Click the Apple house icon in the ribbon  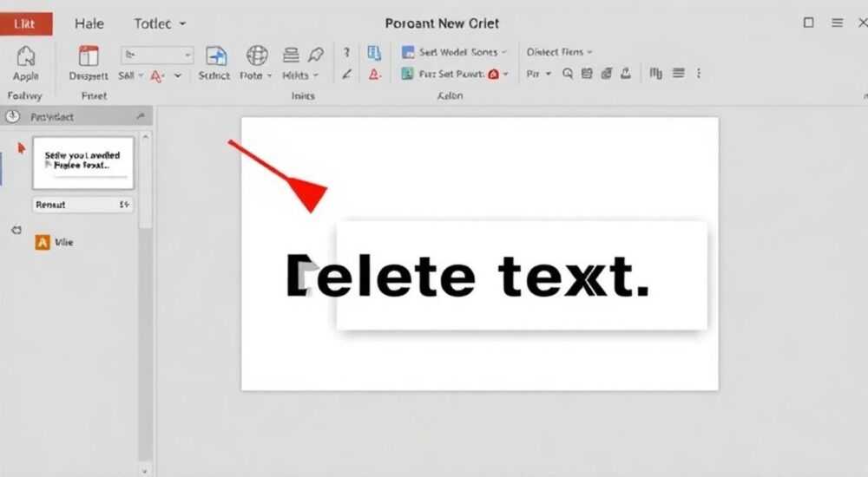click(x=25, y=56)
